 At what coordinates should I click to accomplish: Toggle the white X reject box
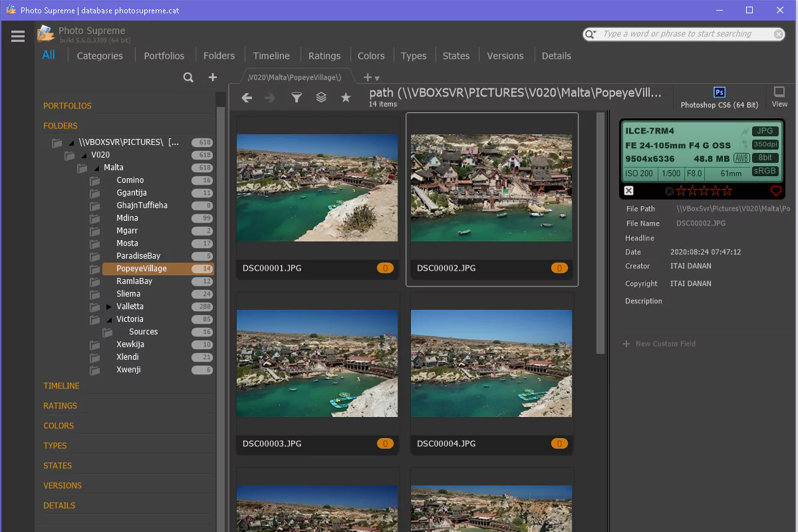tap(629, 191)
